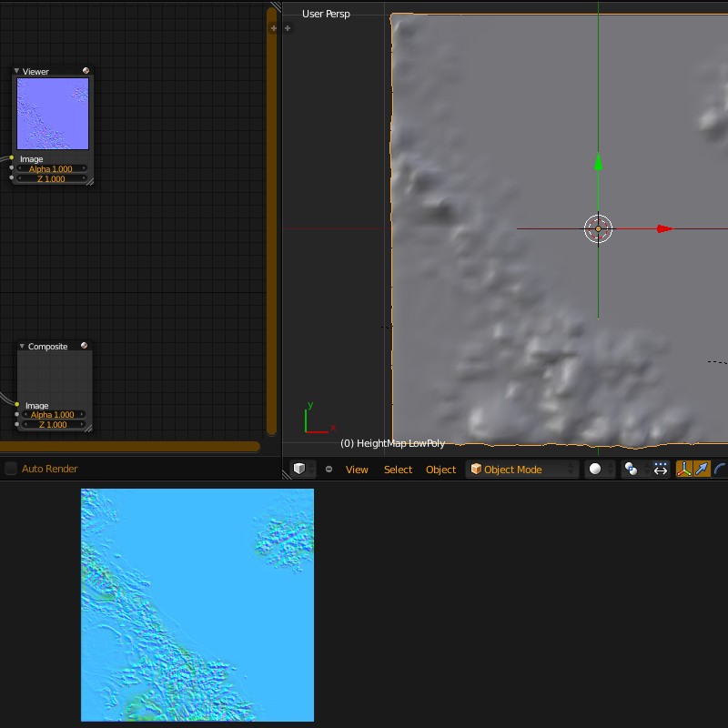Open the Object menu

click(x=440, y=469)
